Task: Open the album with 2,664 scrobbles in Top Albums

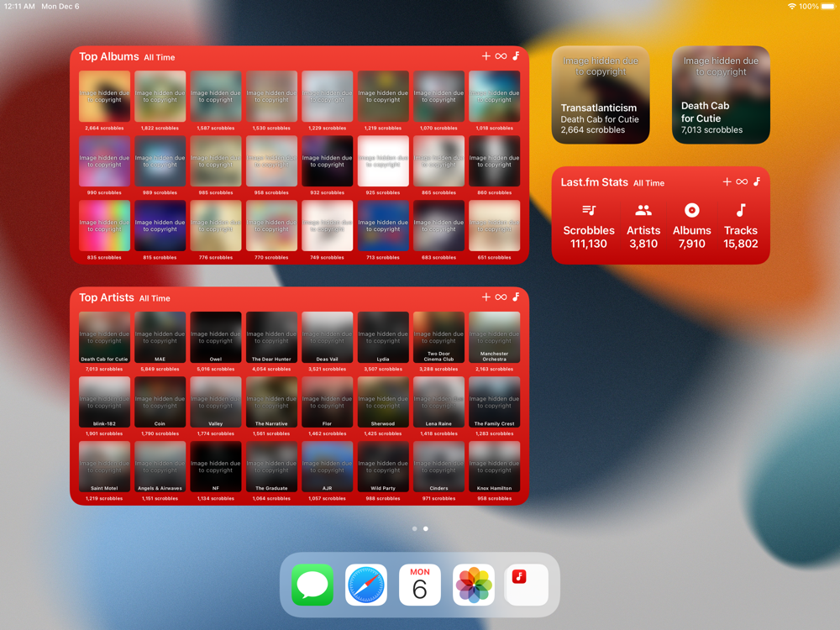Action: (104, 97)
